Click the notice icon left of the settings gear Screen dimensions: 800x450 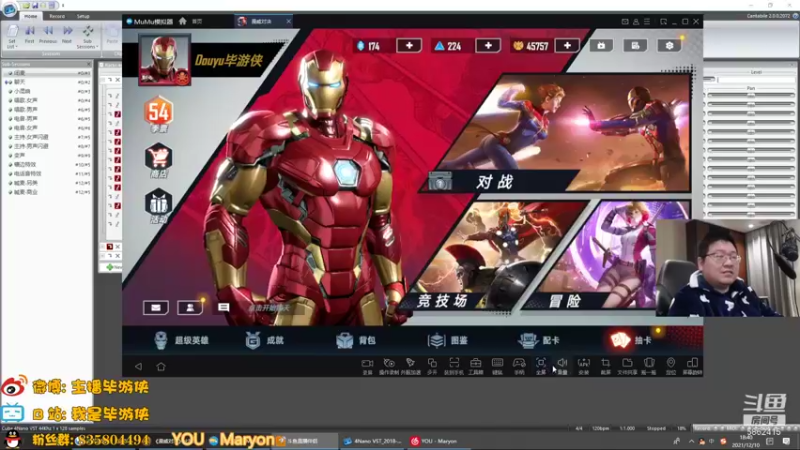click(x=635, y=45)
